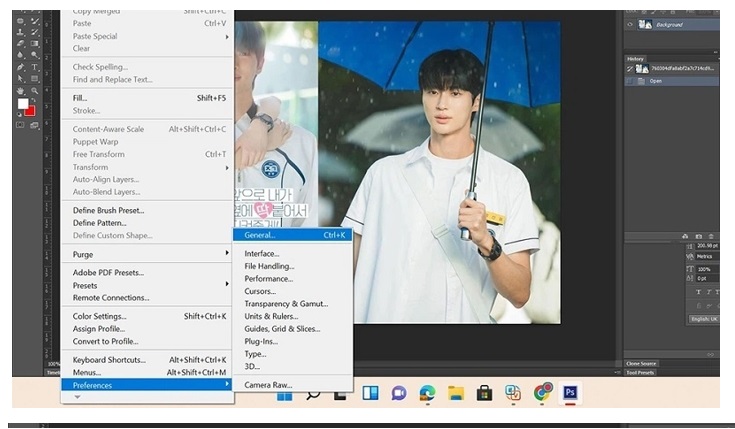Select the Type tool in toolbar
This screenshot has height=429, width=735.
click(35, 67)
